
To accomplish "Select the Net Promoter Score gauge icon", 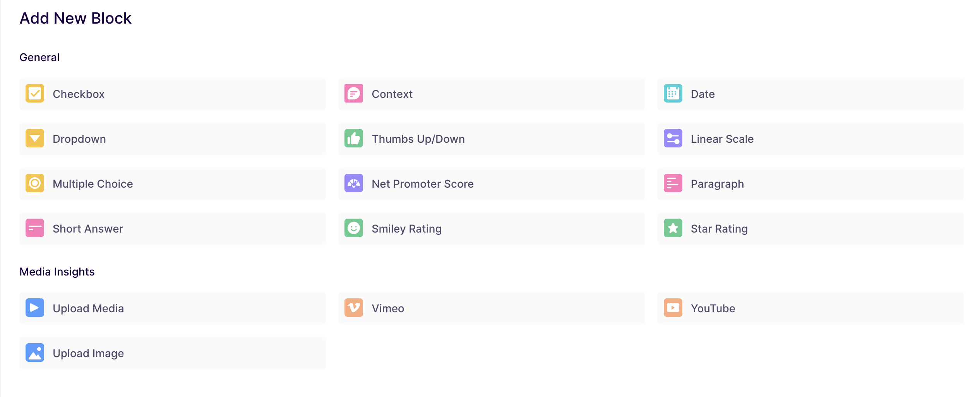I will click(x=353, y=183).
